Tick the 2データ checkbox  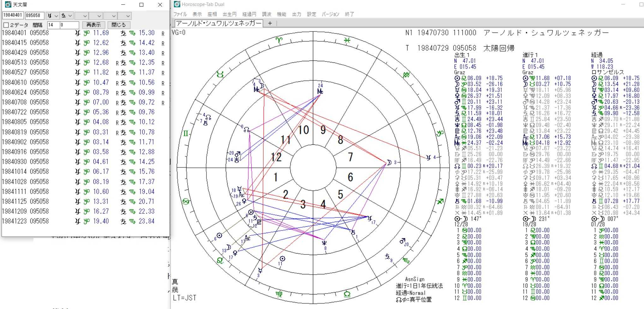pos(6,25)
